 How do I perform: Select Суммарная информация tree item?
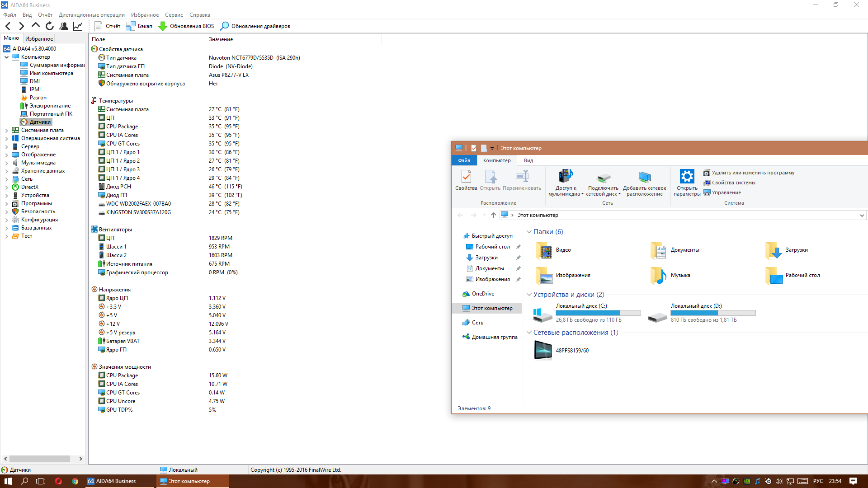pyautogui.click(x=52, y=65)
